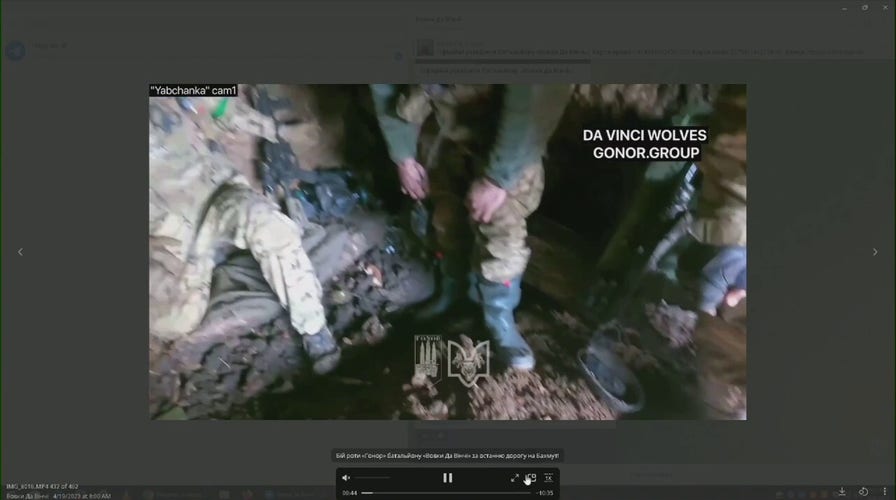
Task: Toggle the remaining time display -10:35
Action: point(545,493)
